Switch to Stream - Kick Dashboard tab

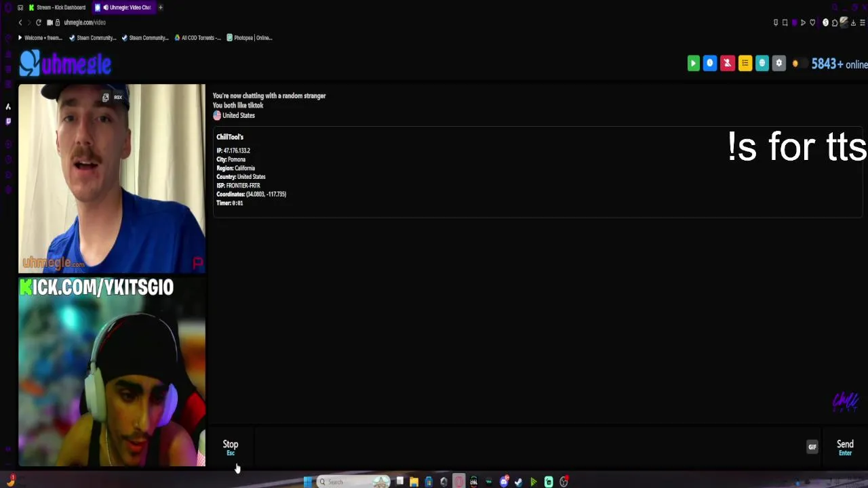(58, 7)
